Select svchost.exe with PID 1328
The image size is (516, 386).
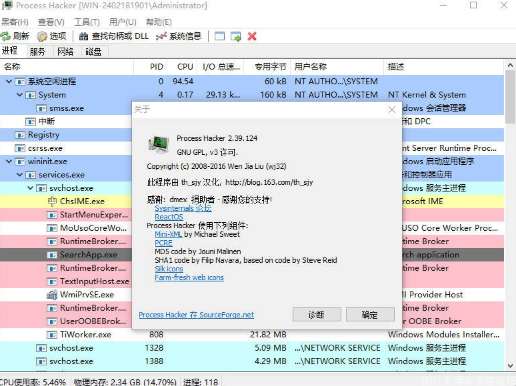(252, 348)
